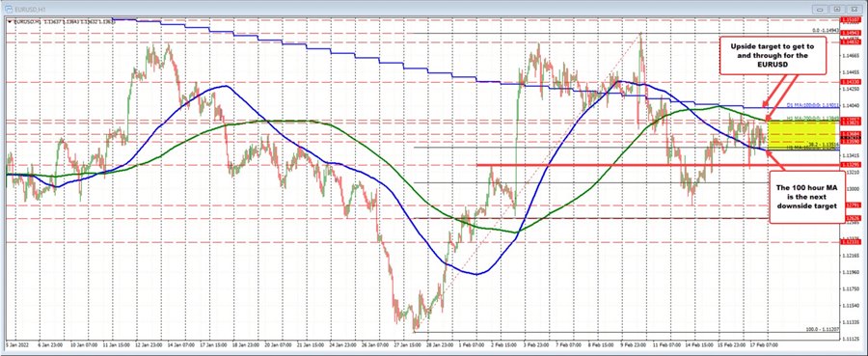This screenshot has height=356, width=868.
Task: Select the Fibonacci 100.0 - 1.11207 label
Action: 823,329
